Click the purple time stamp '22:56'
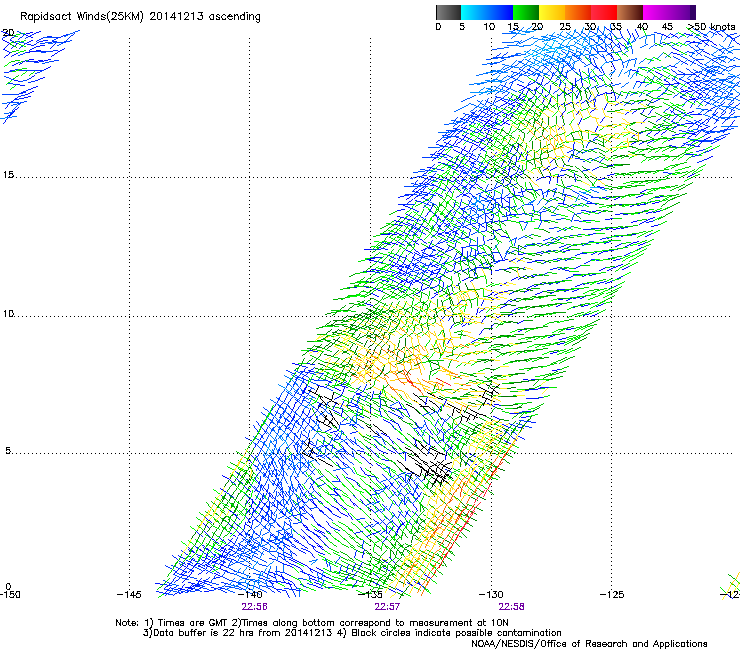 (x=254, y=607)
